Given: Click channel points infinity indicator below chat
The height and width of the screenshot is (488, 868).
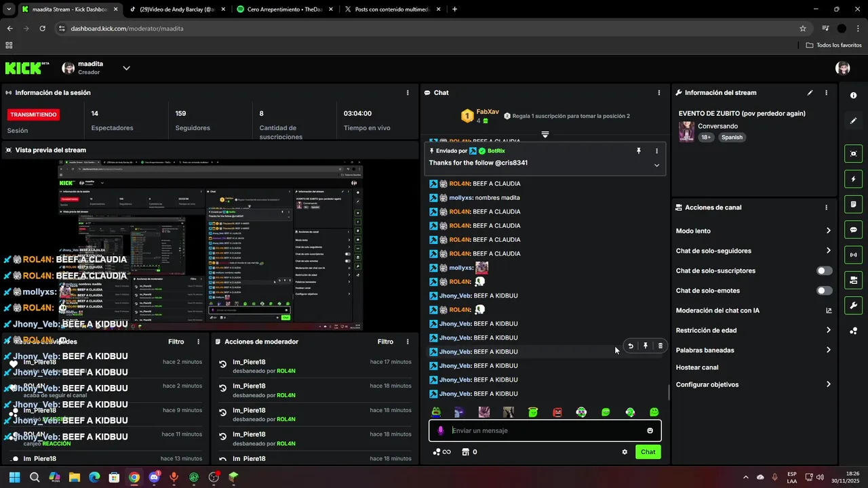Looking at the screenshot, I should (x=442, y=452).
